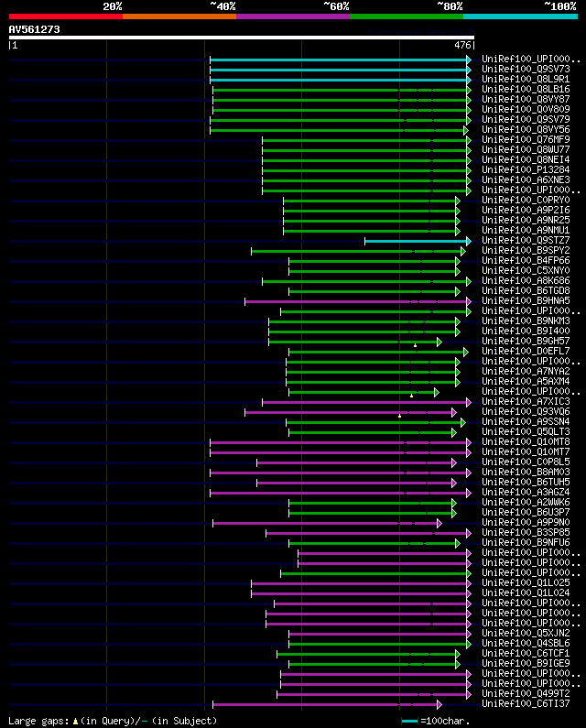Open hit UniRef100_Q8LB16
The height and width of the screenshot is (728, 586).
[x=526, y=89]
